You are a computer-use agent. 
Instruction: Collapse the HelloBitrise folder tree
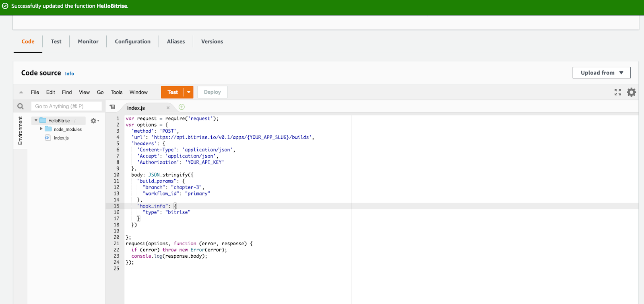tap(36, 120)
